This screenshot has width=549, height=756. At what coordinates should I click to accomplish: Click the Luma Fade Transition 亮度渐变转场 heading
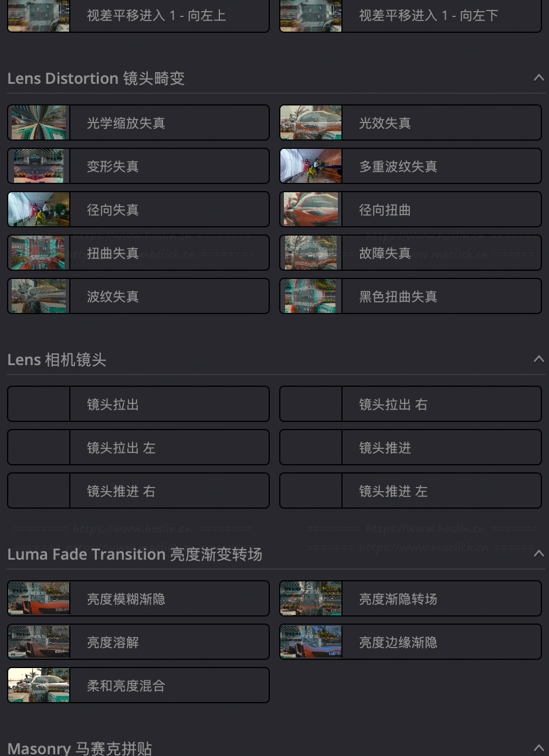click(x=135, y=554)
